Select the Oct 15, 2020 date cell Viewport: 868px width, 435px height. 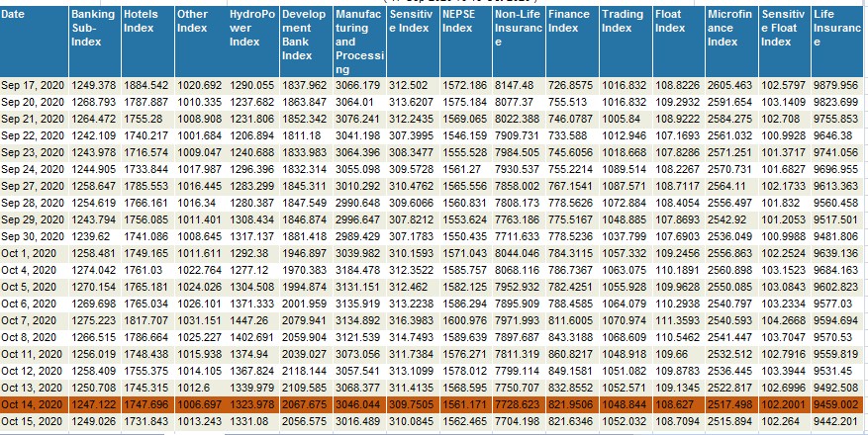pos(33,422)
